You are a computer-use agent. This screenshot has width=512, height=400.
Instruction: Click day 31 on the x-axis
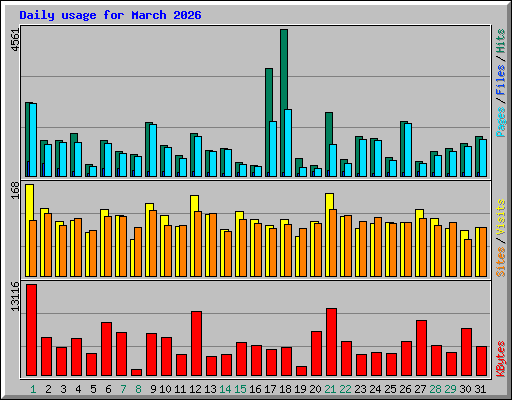point(480,389)
